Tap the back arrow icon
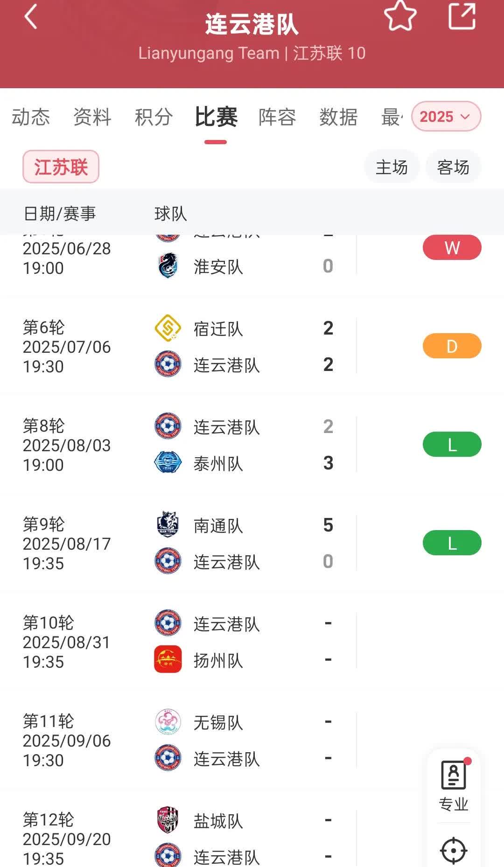504x867 pixels. point(31,17)
